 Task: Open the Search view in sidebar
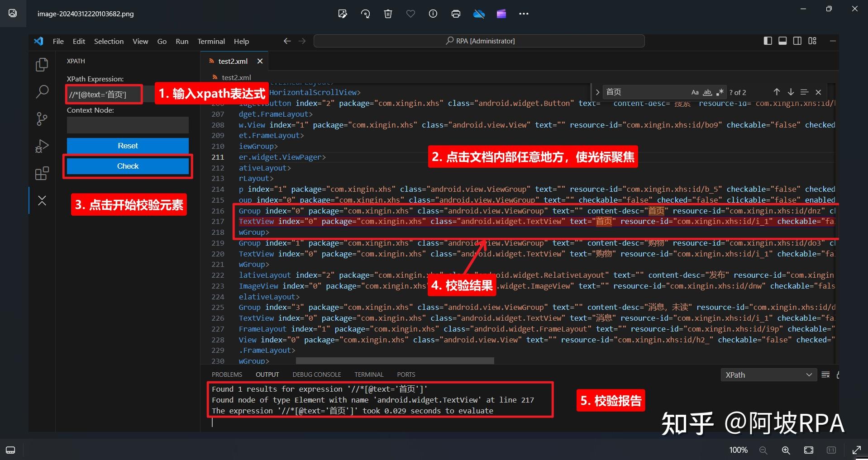(42, 92)
